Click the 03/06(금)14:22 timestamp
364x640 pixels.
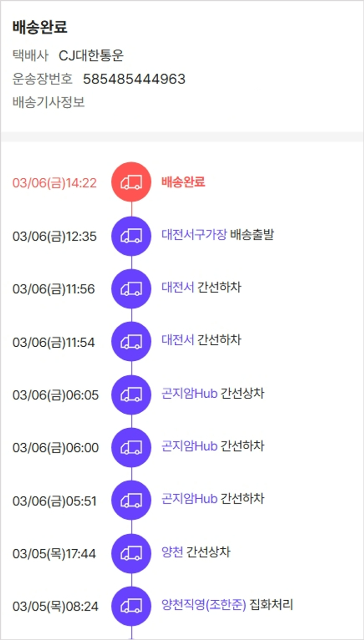[54, 183]
